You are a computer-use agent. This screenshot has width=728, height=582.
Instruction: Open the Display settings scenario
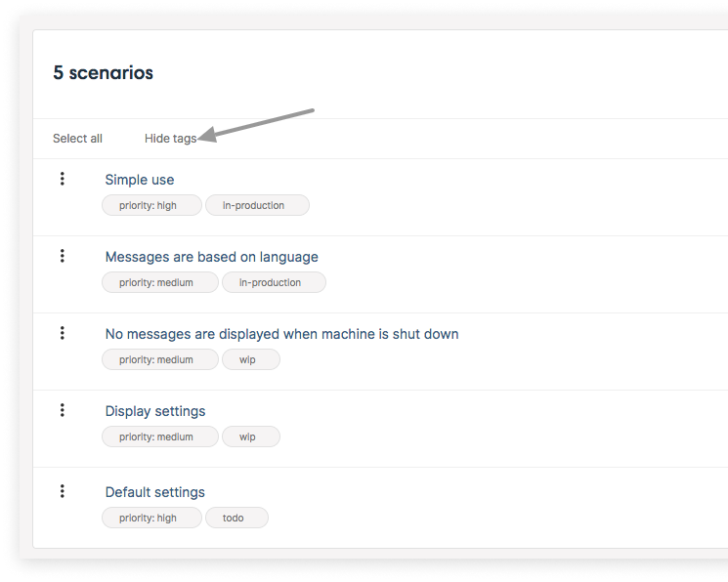click(155, 411)
